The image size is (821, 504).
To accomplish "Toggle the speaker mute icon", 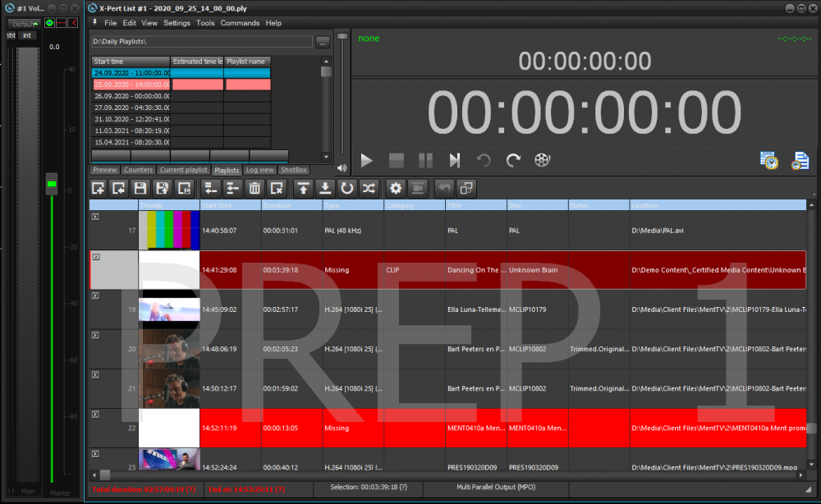I will click(x=342, y=168).
